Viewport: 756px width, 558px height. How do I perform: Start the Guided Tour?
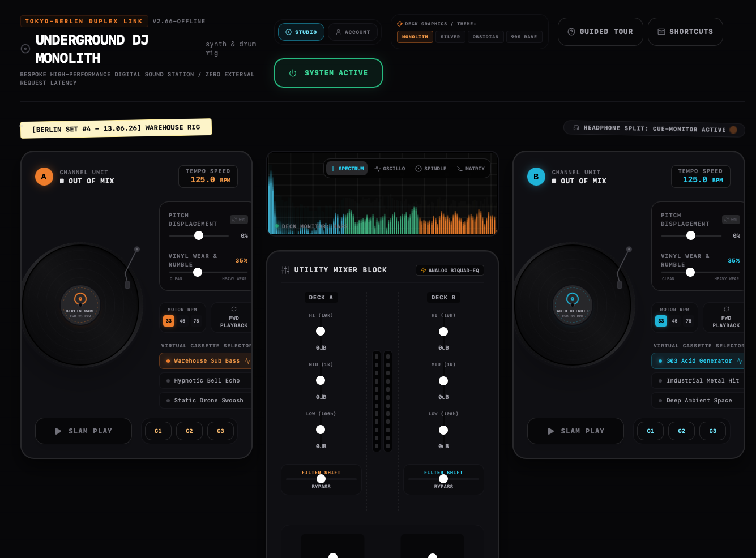pos(600,32)
